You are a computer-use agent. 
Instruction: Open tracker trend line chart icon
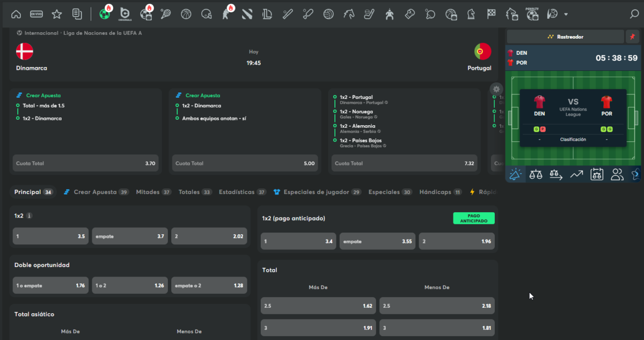(x=576, y=174)
